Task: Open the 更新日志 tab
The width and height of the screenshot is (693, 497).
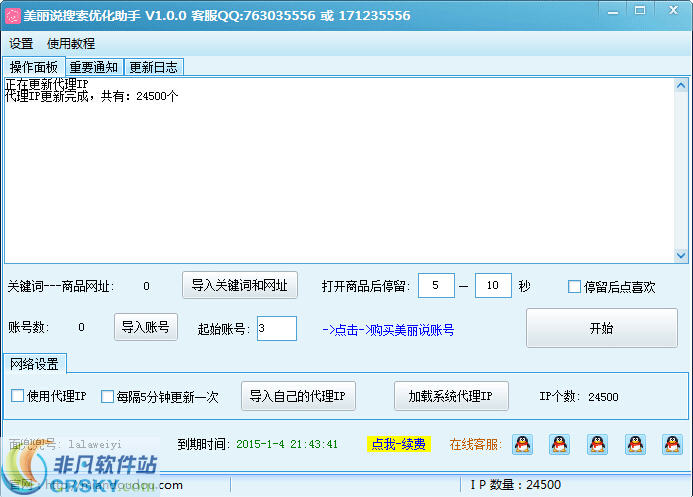Action: point(153,67)
